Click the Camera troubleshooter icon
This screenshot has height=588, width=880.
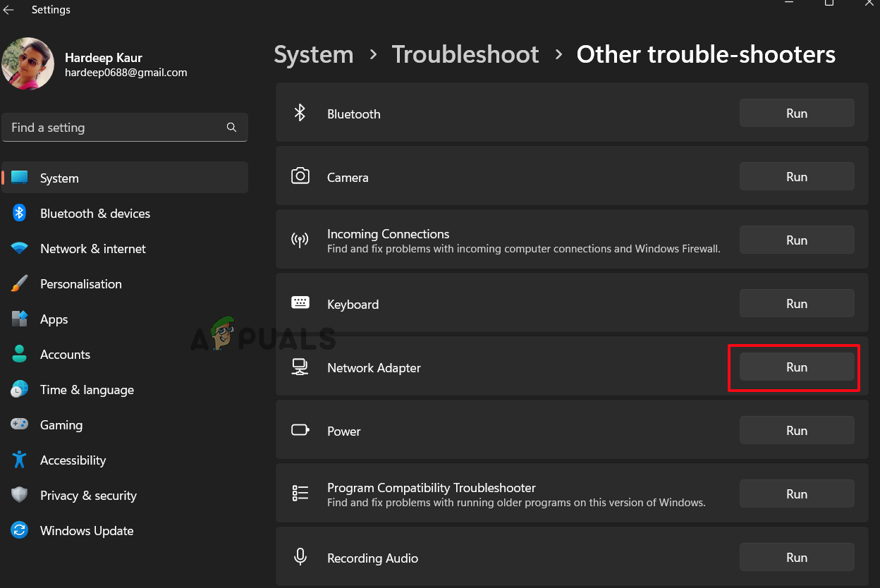(x=300, y=176)
